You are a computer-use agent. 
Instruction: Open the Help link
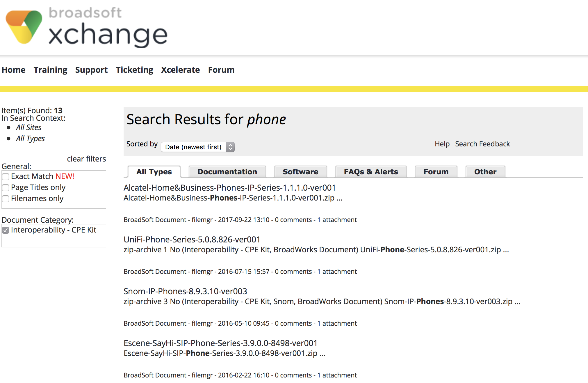[442, 144]
